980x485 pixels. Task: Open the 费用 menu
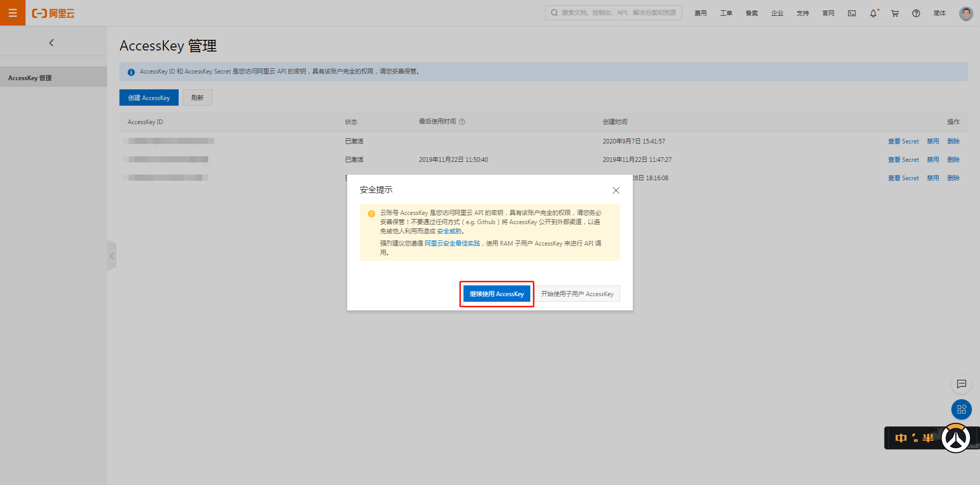pos(700,13)
